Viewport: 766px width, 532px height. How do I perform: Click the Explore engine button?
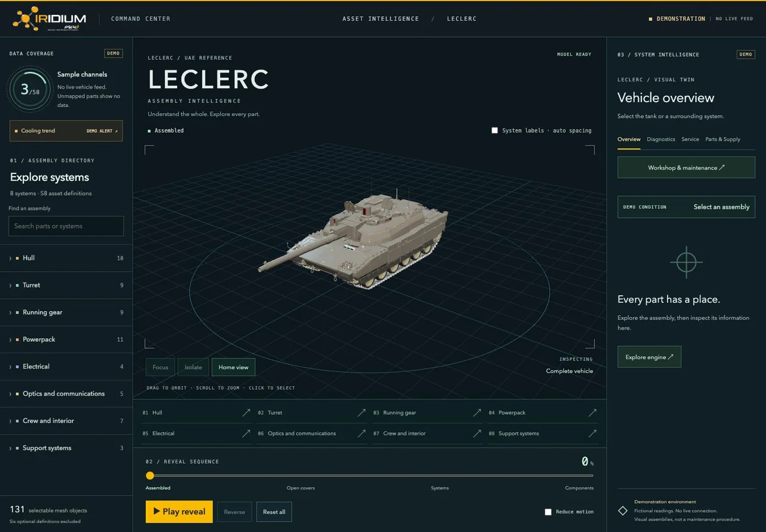pos(649,357)
